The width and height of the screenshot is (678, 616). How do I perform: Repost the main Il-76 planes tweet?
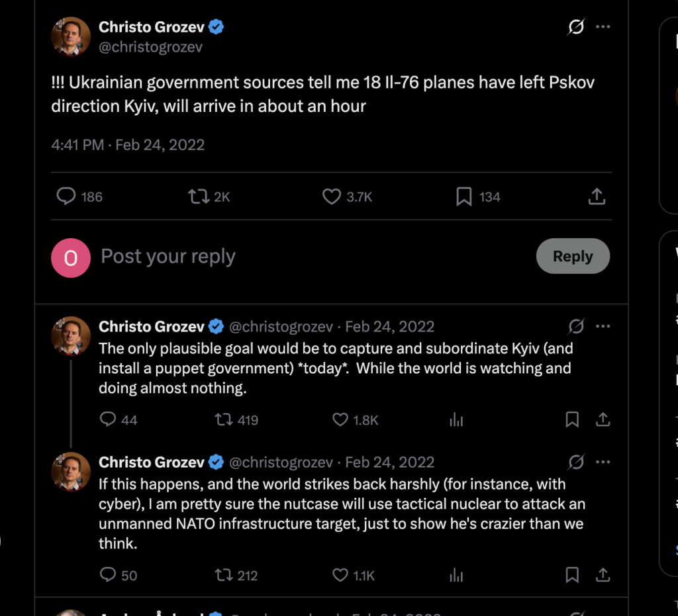tap(199, 197)
